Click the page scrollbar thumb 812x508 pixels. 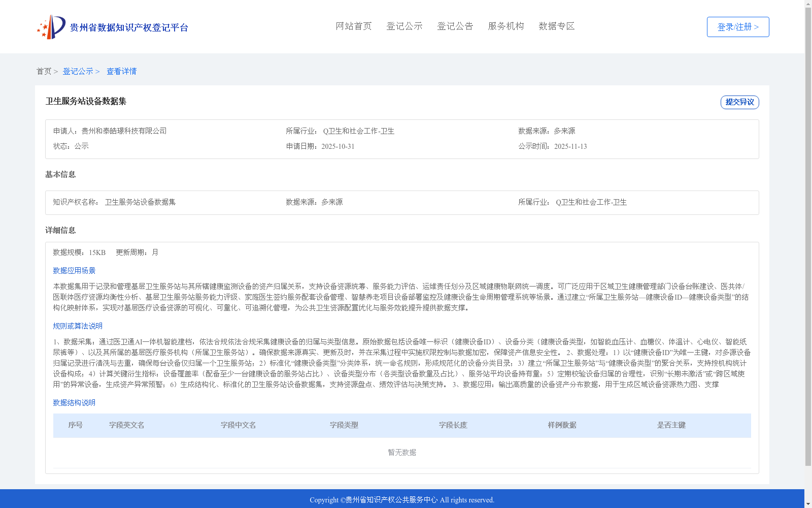tap(808, 237)
